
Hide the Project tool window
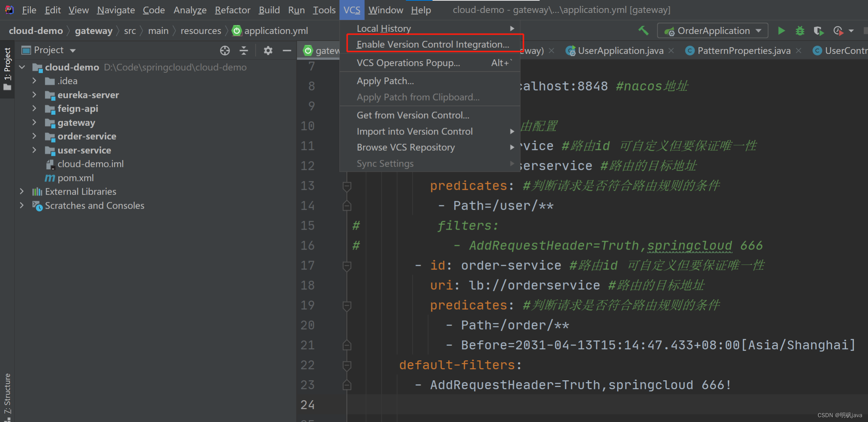(287, 51)
